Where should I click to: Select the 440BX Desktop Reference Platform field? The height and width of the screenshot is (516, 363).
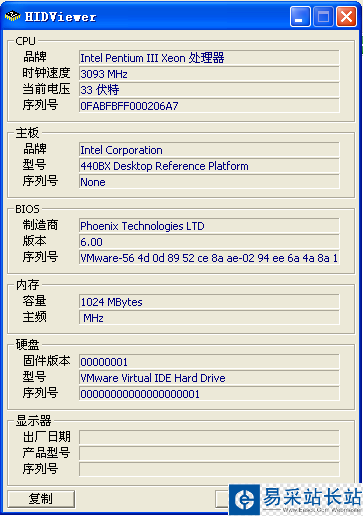coord(209,166)
